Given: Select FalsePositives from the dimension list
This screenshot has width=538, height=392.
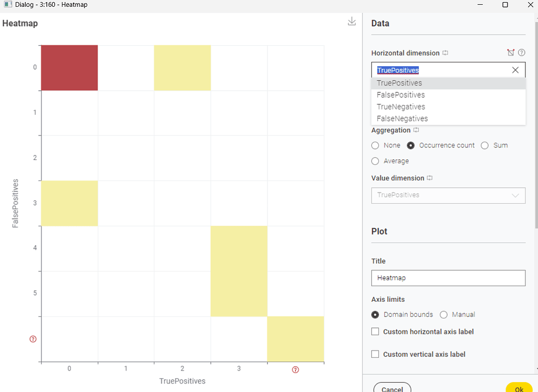Looking at the screenshot, I should pyautogui.click(x=401, y=94).
